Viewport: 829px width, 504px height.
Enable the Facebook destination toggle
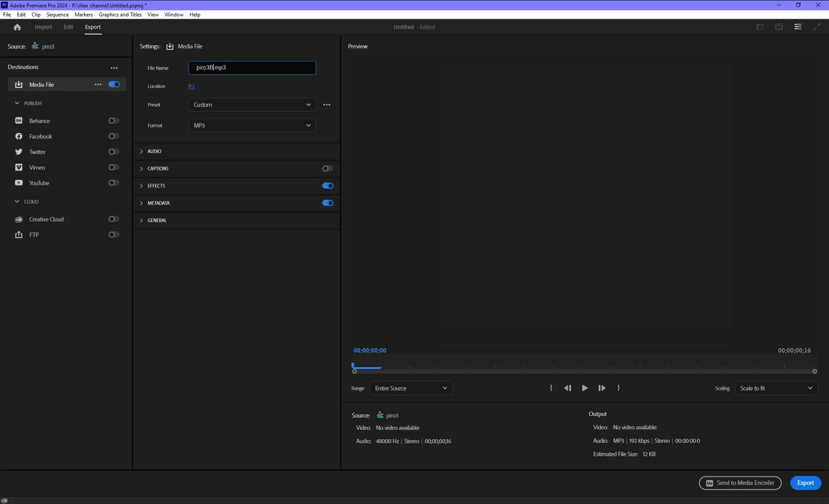pyautogui.click(x=114, y=136)
